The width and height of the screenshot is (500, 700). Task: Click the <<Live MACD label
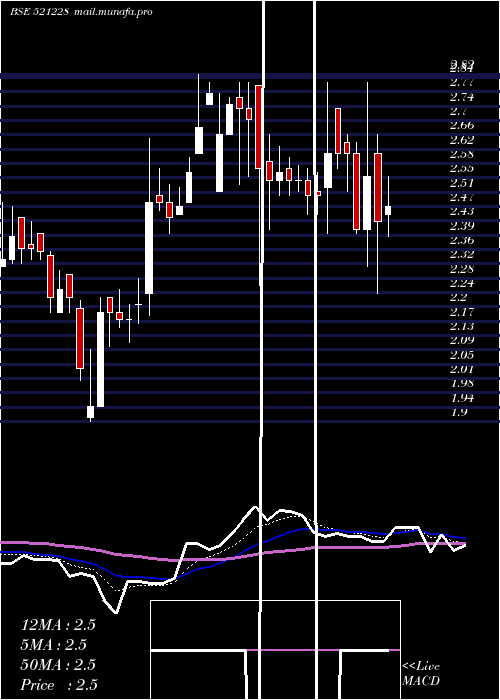click(x=421, y=674)
